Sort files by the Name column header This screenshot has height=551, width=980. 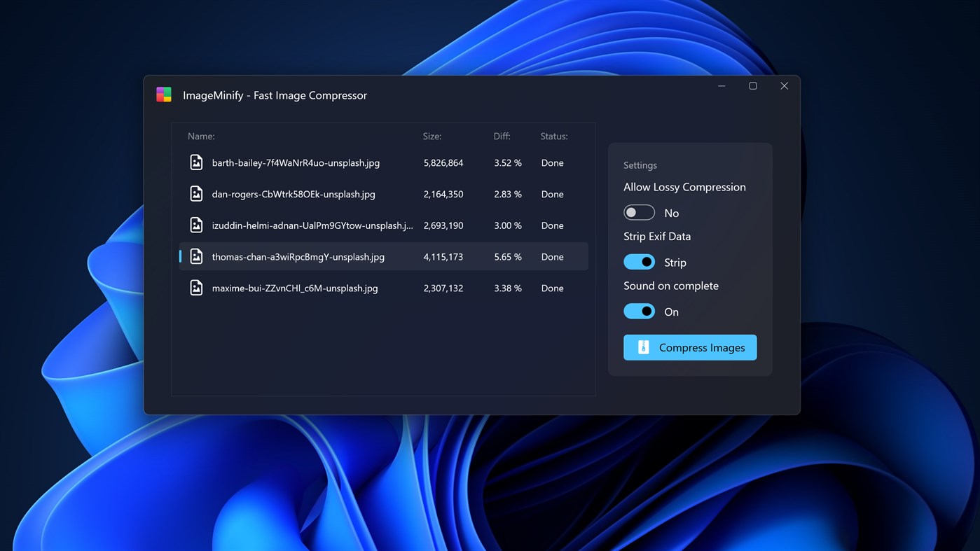[201, 136]
